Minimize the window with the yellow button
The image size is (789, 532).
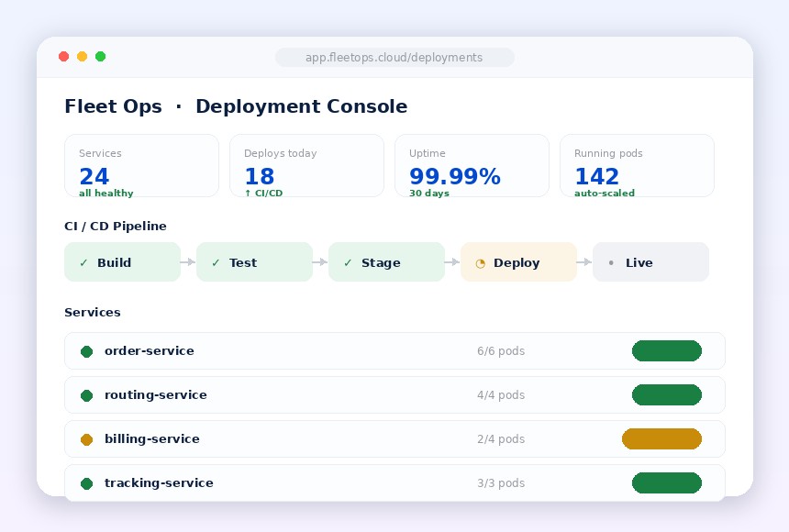(82, 56)
